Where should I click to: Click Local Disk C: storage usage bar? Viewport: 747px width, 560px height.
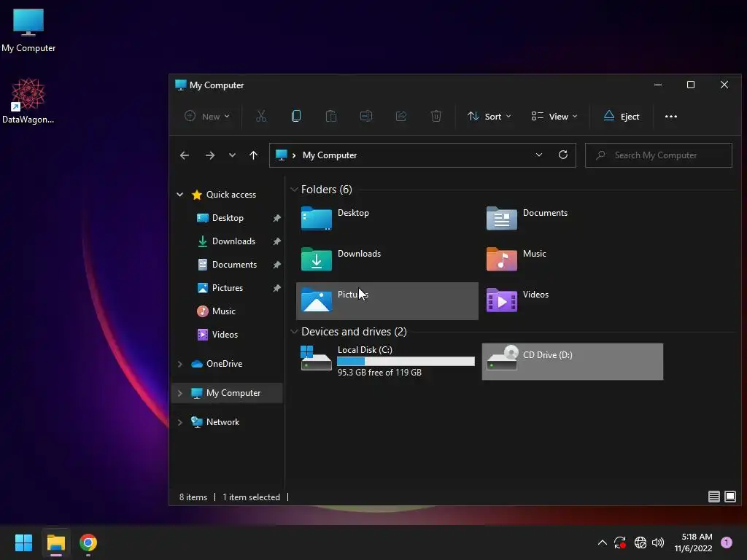tap(406, 362)
